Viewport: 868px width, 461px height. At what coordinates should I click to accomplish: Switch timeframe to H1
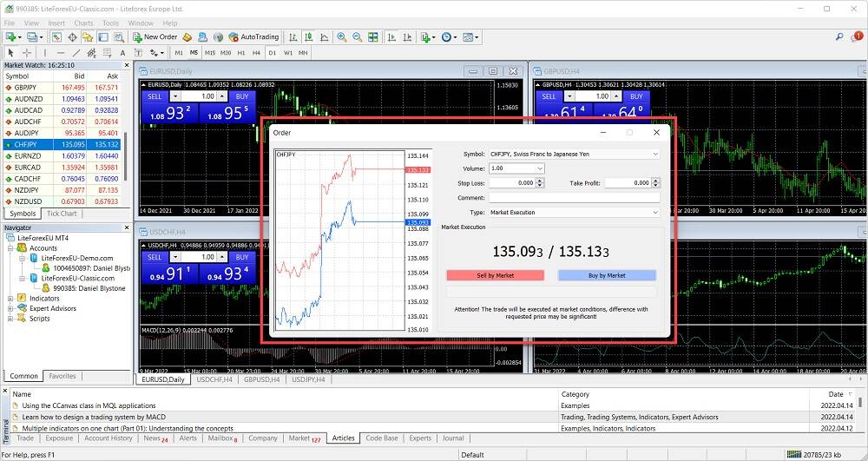coord(240,53)
